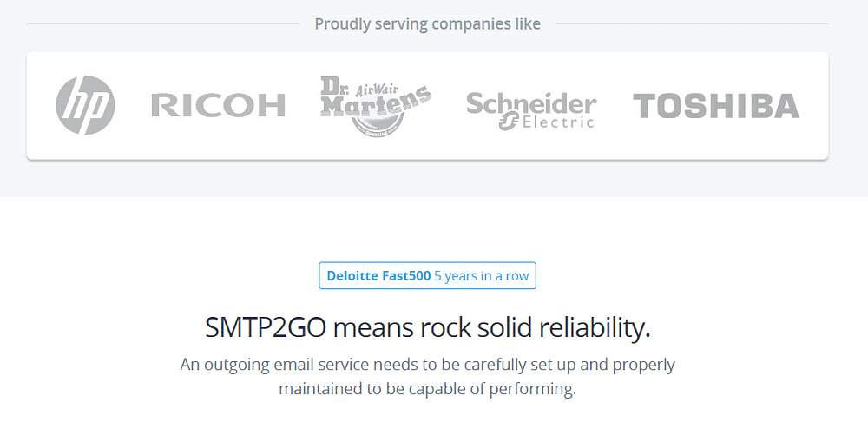Click the HP circular logo

(x=85, y=105)
